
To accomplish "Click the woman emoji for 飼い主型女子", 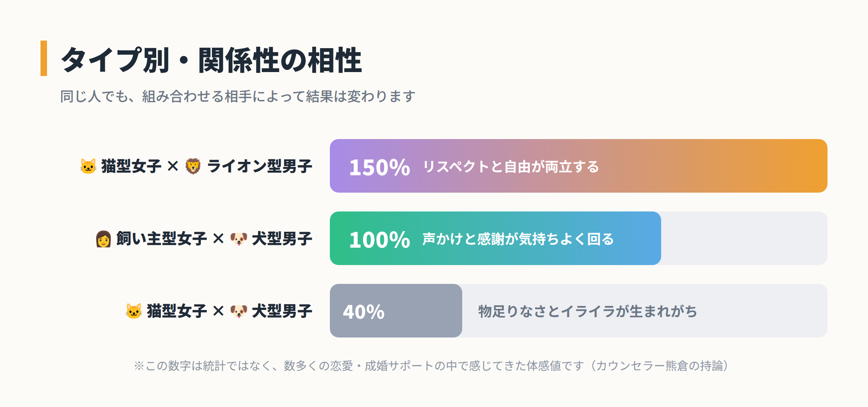I will pos(103,239).
